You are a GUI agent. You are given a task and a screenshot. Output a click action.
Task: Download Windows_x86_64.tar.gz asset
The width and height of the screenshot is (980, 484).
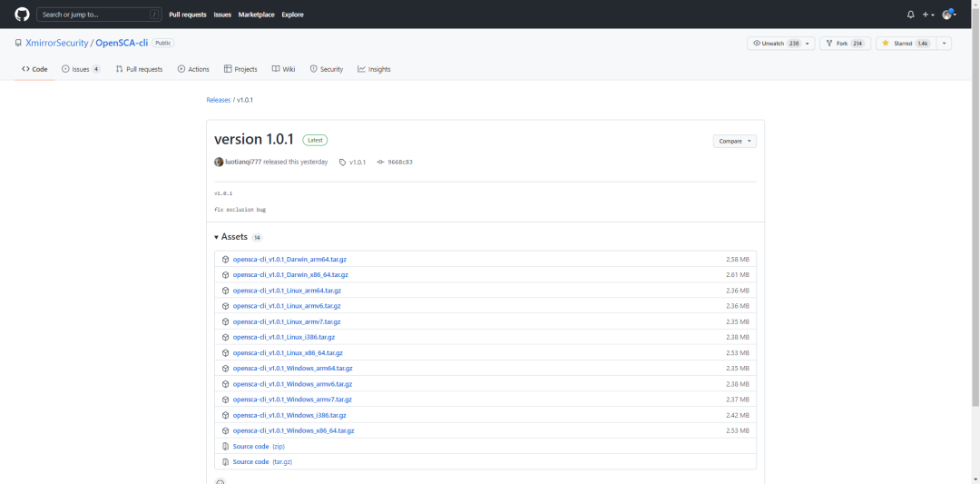(x=293, y=430)
